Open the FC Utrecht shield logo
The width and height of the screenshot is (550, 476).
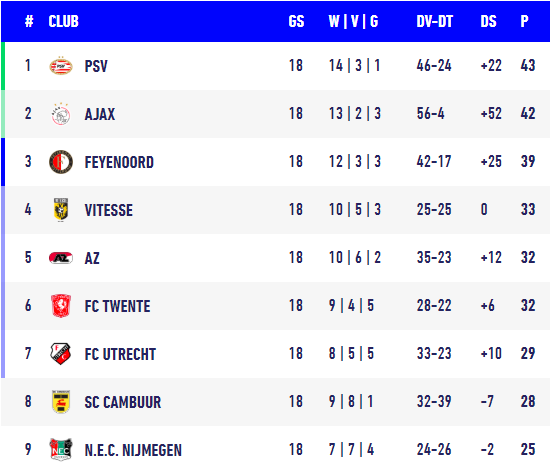[x=61, y=354]
